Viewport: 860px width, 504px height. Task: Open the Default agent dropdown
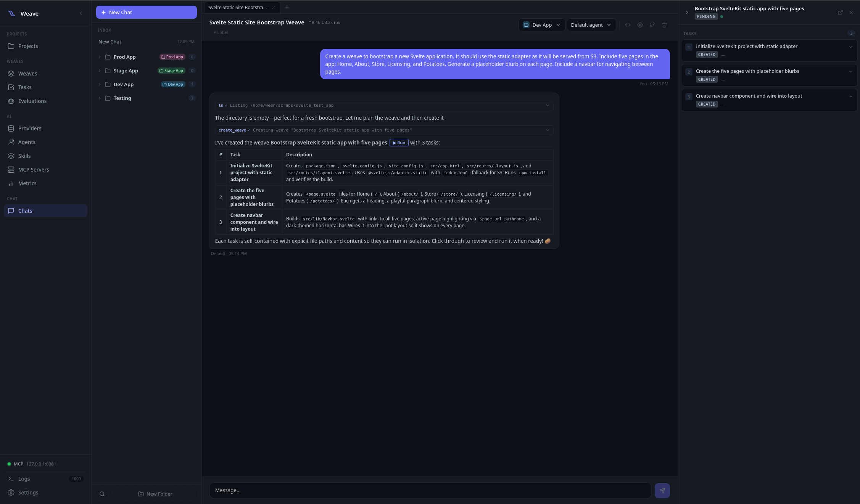(591, 25)
